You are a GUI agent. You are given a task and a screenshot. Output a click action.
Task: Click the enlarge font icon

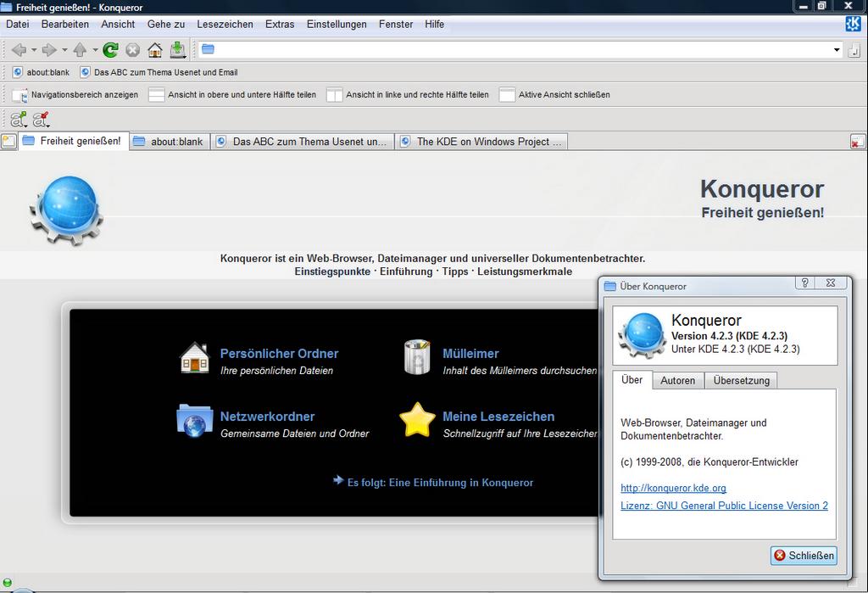click(18, 120)
